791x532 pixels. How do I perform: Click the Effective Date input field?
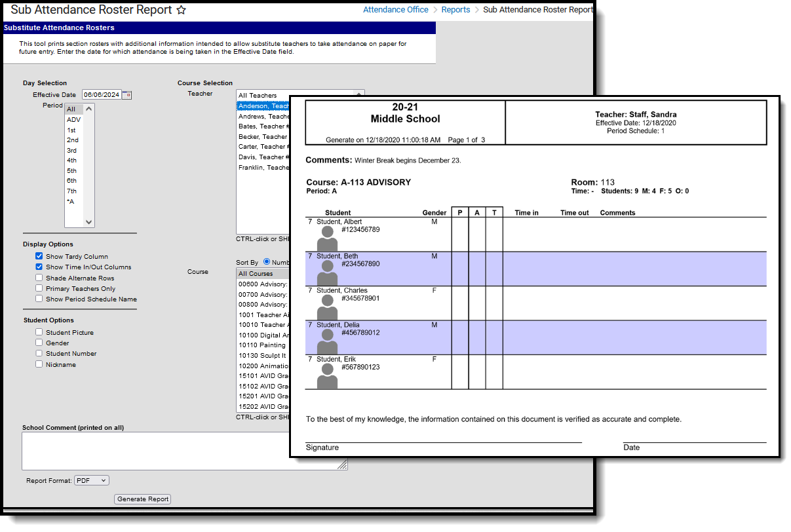pos(102,95)
